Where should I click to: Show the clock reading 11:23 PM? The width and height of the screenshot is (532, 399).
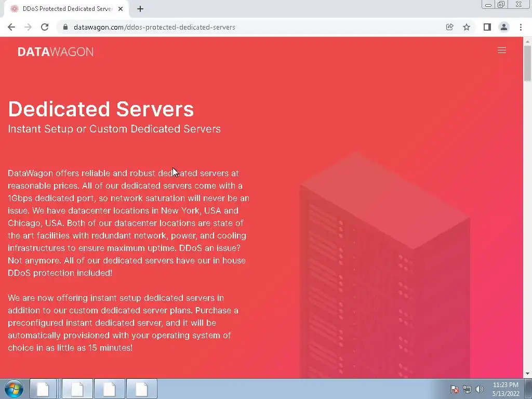[x=506, y=385]
